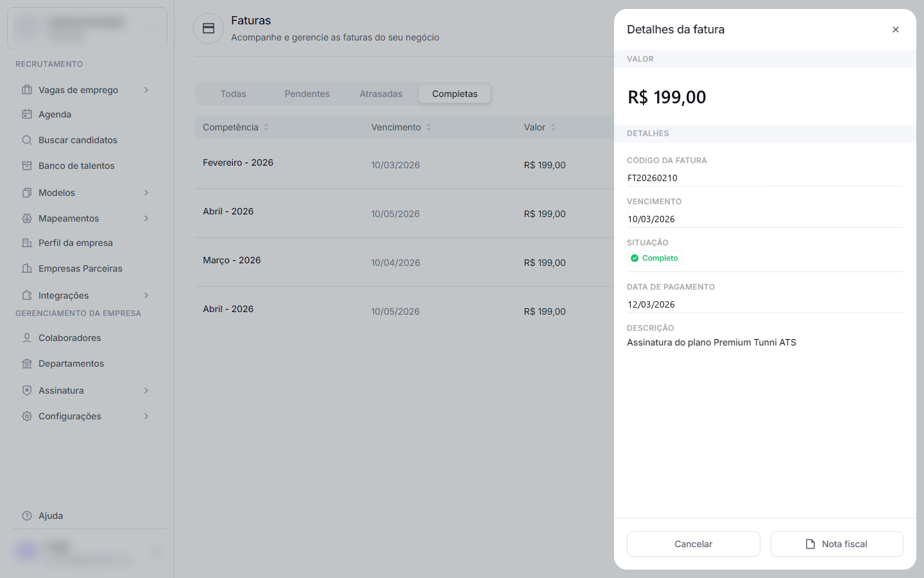This screenshot has height=578, width=924.
Task: Click the Configurações gear icon
Action: coord(27,416)
